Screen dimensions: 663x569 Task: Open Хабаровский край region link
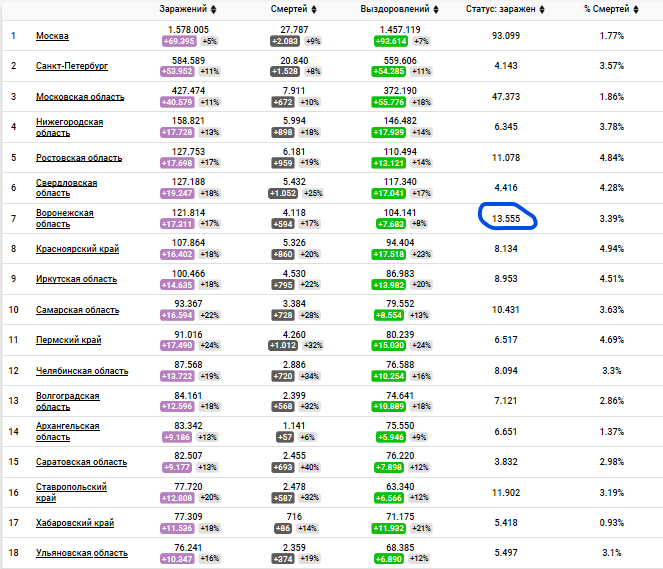pyautogui.click(x=75, y=523)
